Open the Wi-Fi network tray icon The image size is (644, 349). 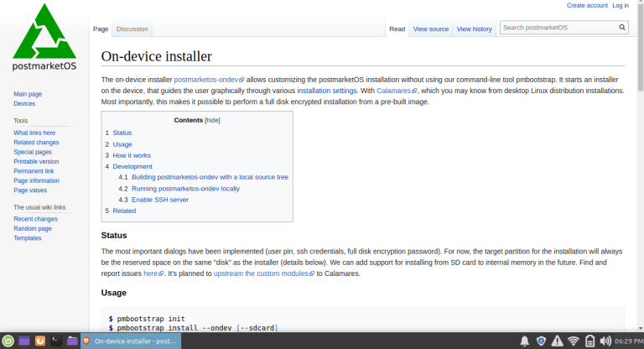point(574,341)
